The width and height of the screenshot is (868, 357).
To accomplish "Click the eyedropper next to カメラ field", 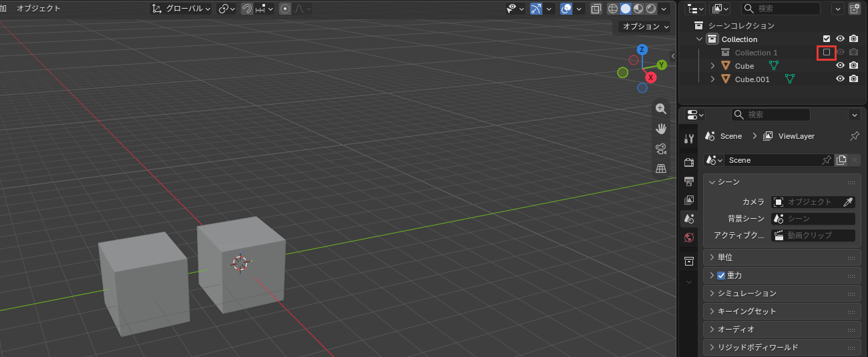I will [848, 202].
